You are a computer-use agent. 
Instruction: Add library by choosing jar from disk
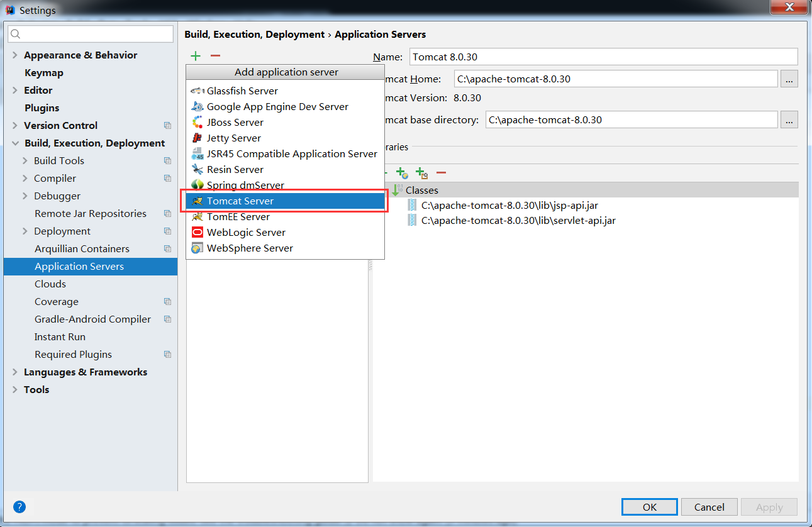[420, 173]
